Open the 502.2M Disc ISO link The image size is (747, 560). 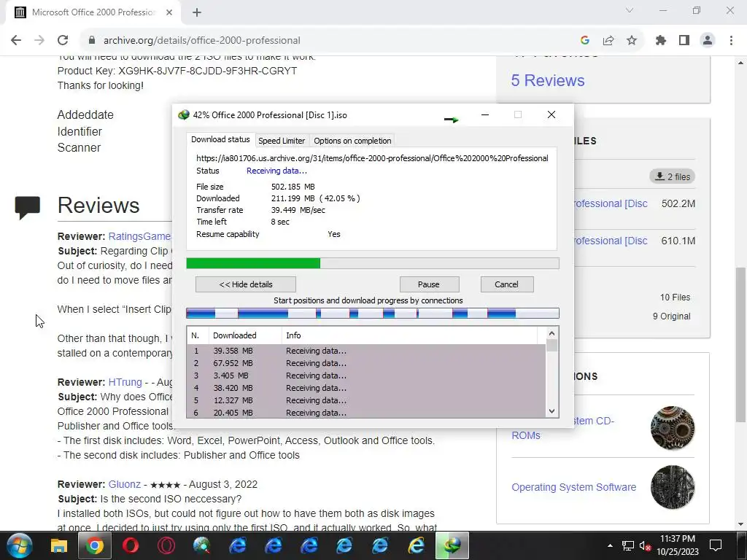pos(611,204)
